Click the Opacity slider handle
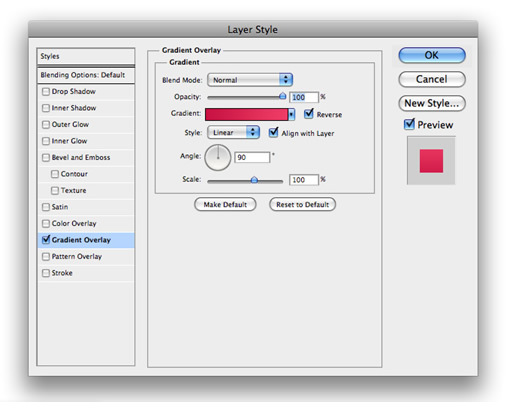 click(x=282, y=96)
